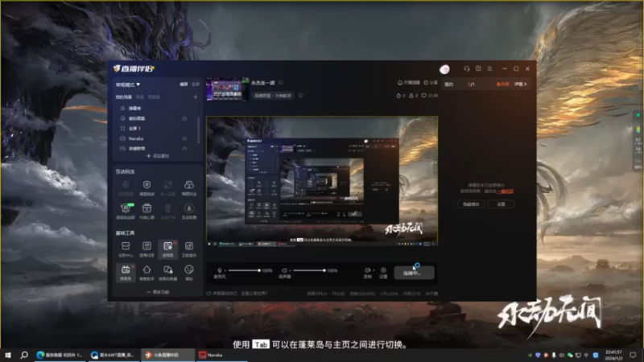Screen dimensions: 644x362
Task: Click the orange 一键收回 link
Action: click(506, 191)
